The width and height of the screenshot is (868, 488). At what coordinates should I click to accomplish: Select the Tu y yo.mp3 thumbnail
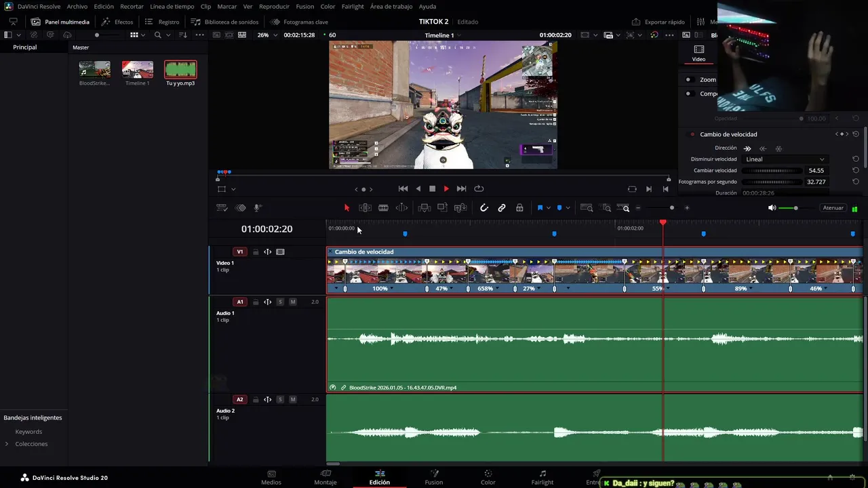[180, 69]
